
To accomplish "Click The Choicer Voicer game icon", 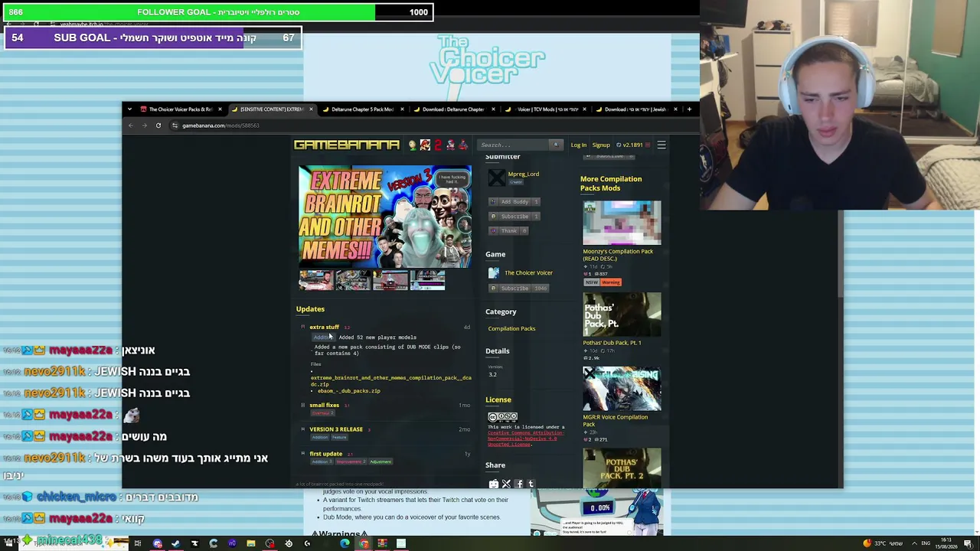I will (x=494, y=272).
